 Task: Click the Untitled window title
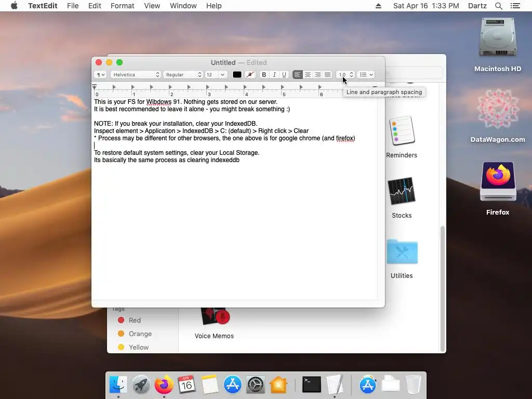pos(223,62)
